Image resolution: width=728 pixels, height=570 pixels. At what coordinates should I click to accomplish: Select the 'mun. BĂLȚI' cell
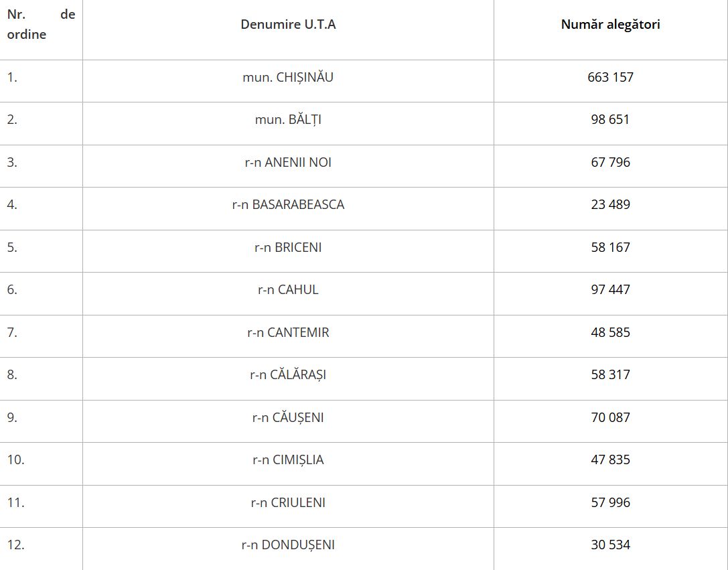tap(288, 120)
